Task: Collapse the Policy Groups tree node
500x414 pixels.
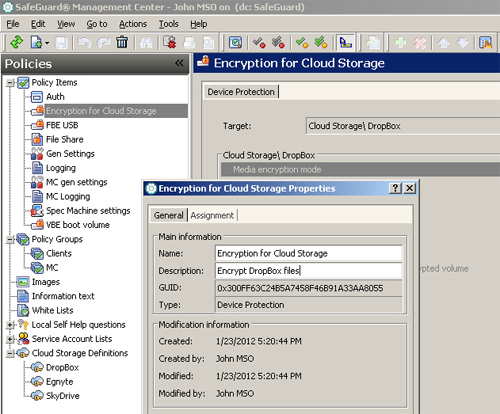Action: point(10,239)
